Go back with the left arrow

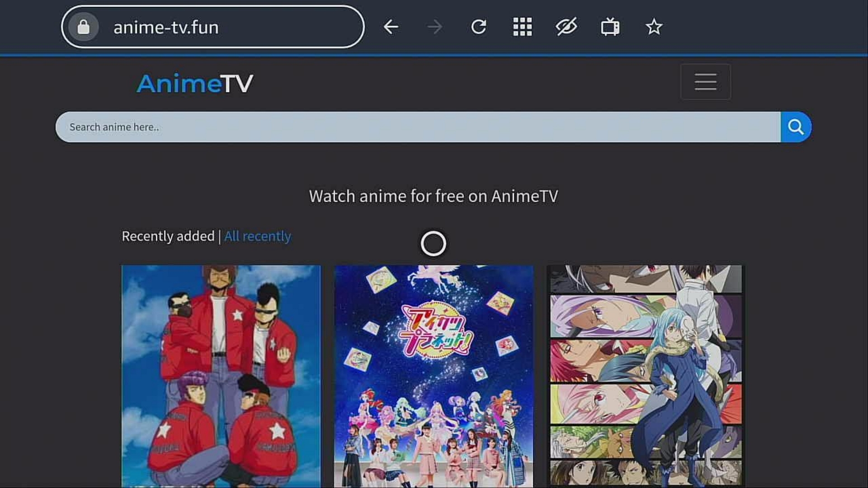click(x=391, y=27)
